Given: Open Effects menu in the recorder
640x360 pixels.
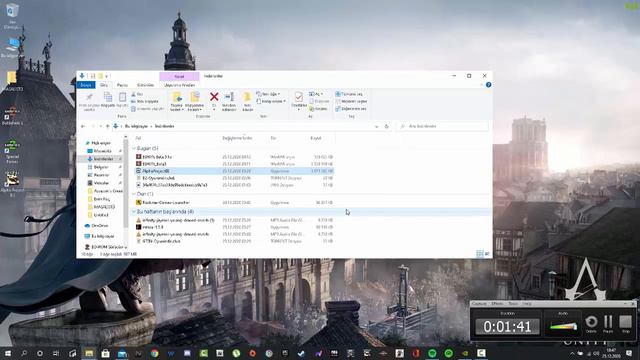Looking at the screenshot, I should point(497,304).
